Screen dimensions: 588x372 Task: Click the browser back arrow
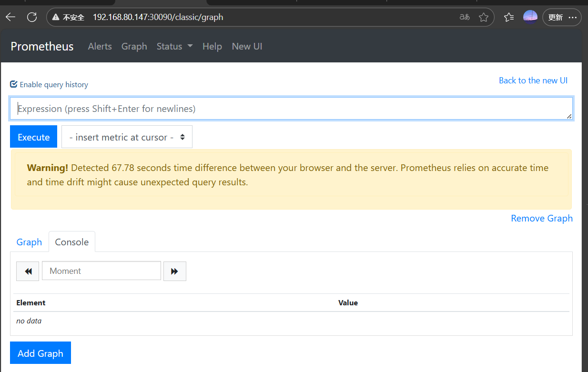tap(10, 17)
